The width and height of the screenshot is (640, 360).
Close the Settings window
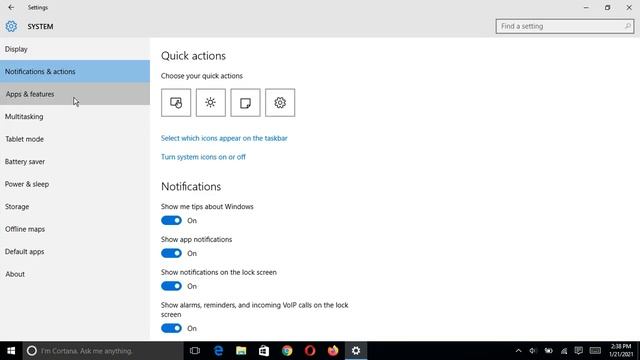click(629, 7)
